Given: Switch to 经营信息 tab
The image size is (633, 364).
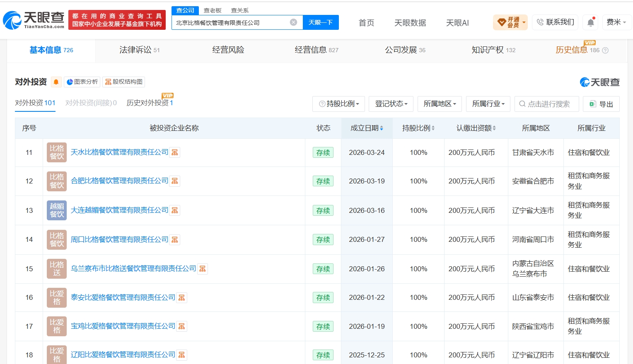Looking at the screenshot, I should click(x=316, y=50).
